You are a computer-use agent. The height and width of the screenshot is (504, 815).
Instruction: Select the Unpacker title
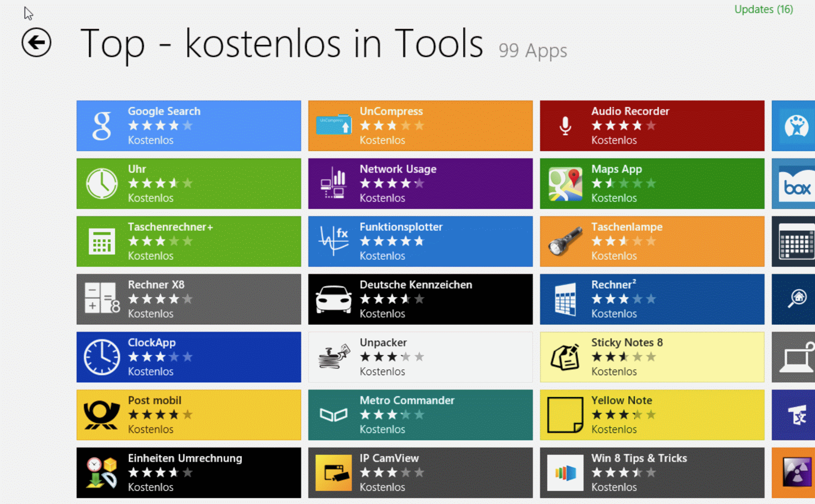383,342
